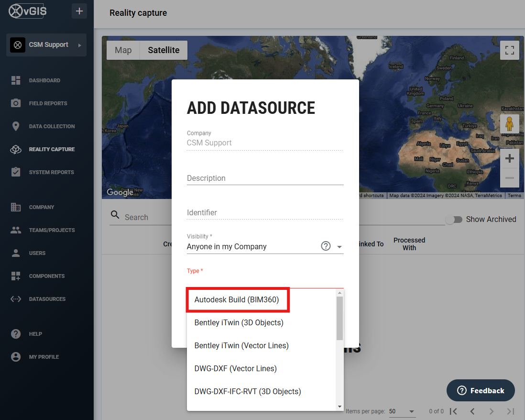
Task: Switch map to Map view
Action: (123, 50)
